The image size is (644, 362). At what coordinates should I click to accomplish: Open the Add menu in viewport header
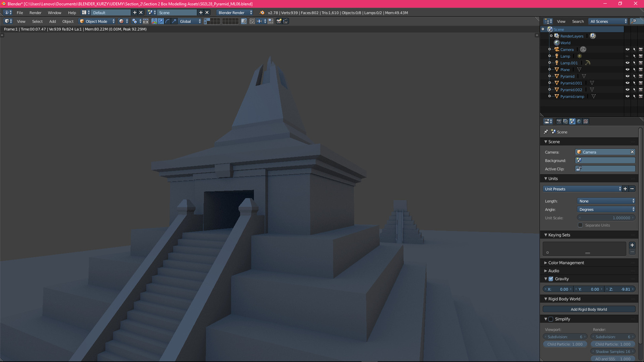tap(52, 21)
